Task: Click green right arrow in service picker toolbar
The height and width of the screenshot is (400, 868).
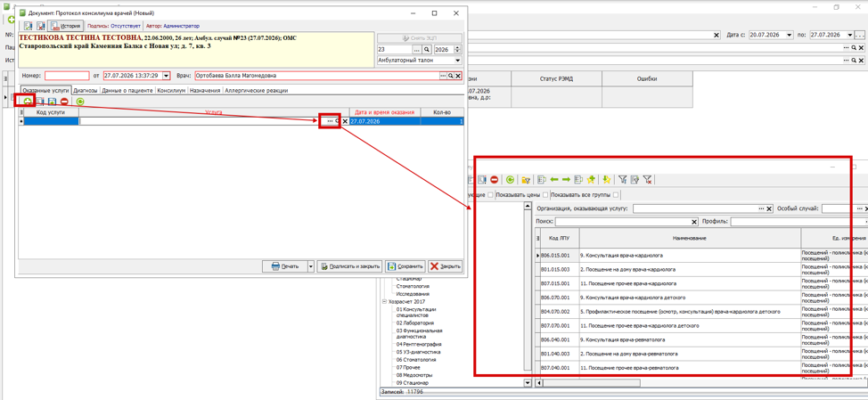Action: click(x=566, y=179)
